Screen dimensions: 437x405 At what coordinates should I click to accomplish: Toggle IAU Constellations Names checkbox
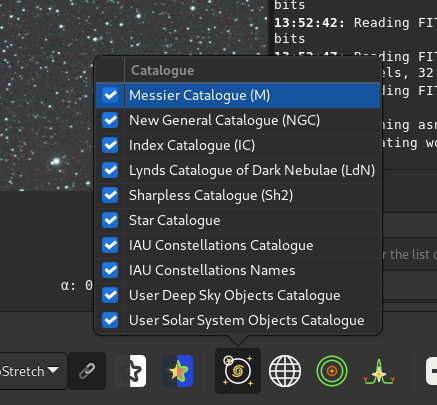coord(110,270)
